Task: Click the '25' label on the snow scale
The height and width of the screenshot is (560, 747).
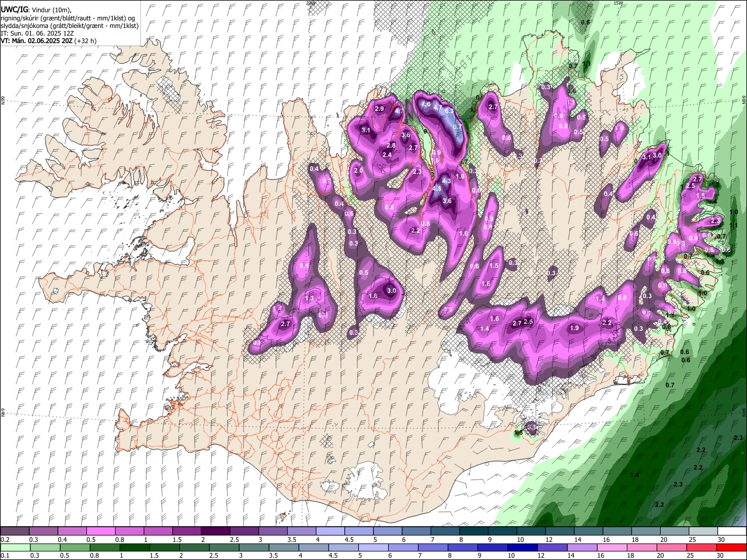Action: (x=693, y=540)
